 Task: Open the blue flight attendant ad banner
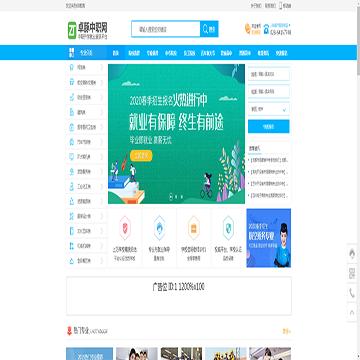tap(269, 238)
